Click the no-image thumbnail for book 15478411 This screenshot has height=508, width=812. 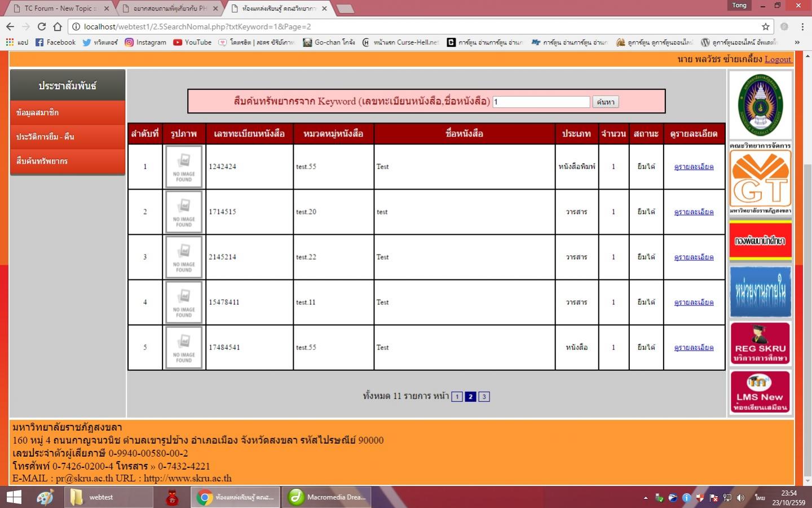(184, 302)
